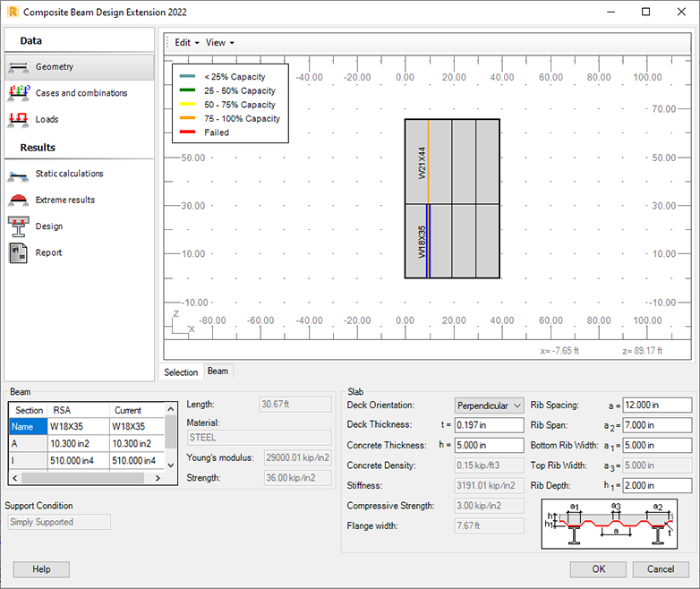Open the Cases and combinations icon
The width and height of the screenshot is (700, 589).
[18, 93]
